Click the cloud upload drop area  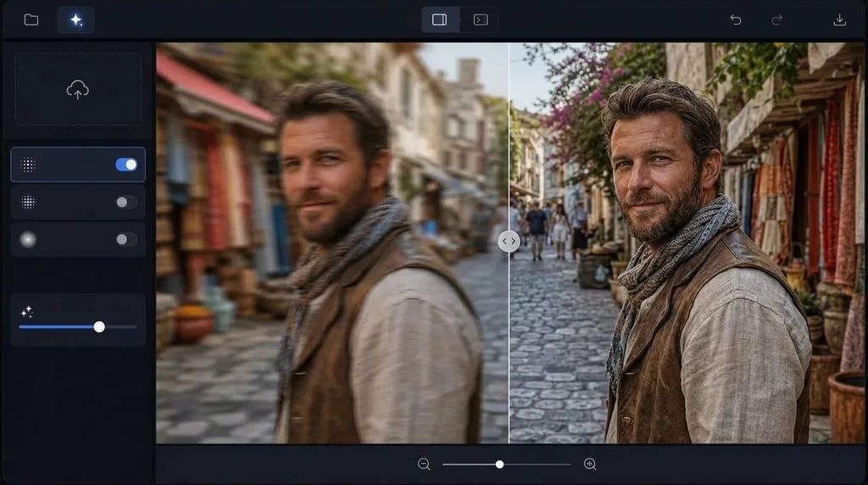pos(77,89)
